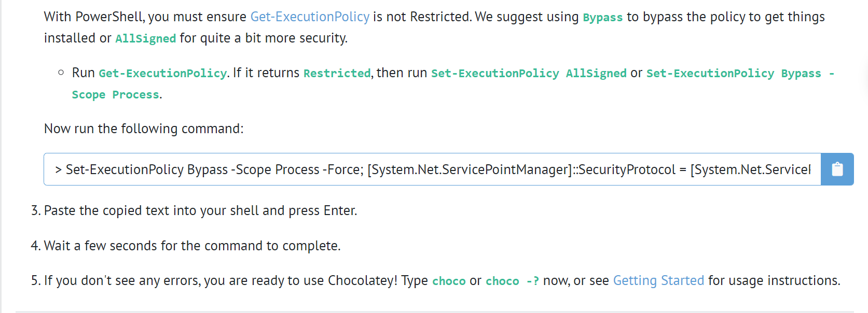Open the Getting Started link
This screenshot has width=868, height=313.
(658, 280)
